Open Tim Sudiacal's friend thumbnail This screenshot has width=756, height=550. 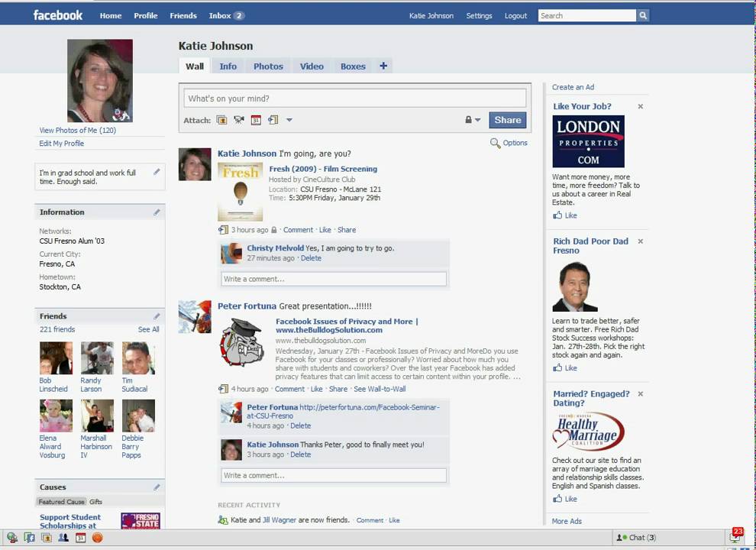click(138, 358)
